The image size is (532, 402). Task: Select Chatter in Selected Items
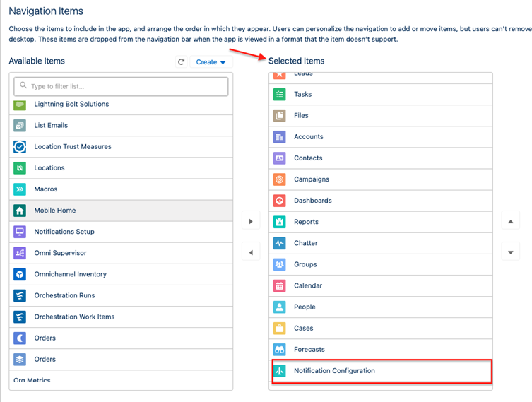tap(381, 243)
